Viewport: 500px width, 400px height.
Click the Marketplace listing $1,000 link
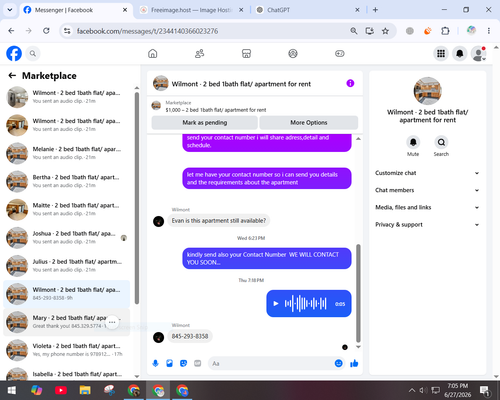216,110
